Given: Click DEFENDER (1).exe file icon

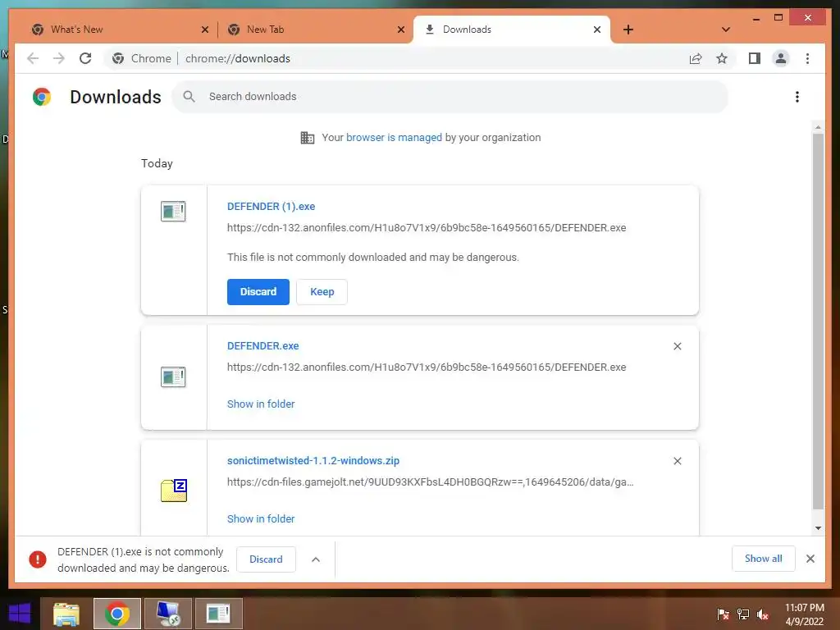Looking at the screenshot, I should coord(173,211).
